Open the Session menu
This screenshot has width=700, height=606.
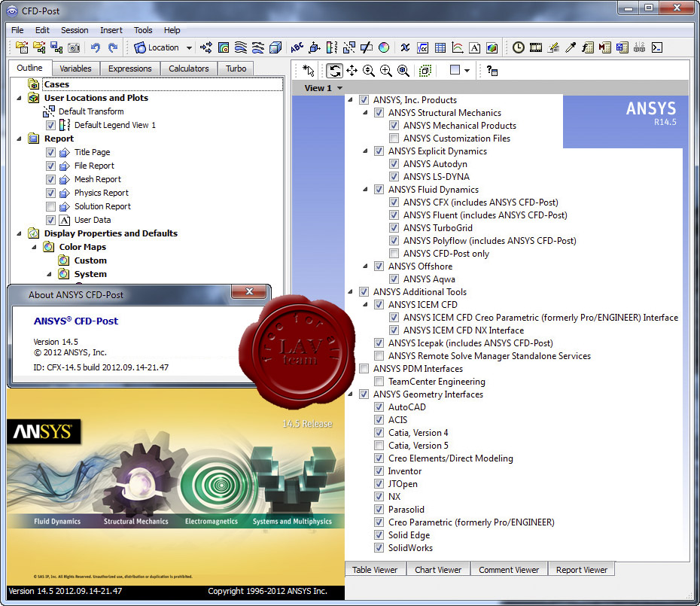(x=75, y=30)
